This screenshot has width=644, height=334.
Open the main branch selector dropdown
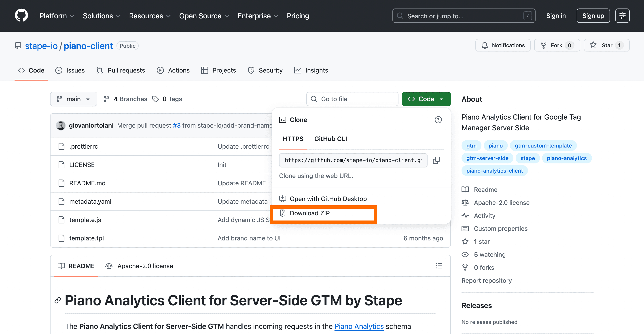coord(74,99)
